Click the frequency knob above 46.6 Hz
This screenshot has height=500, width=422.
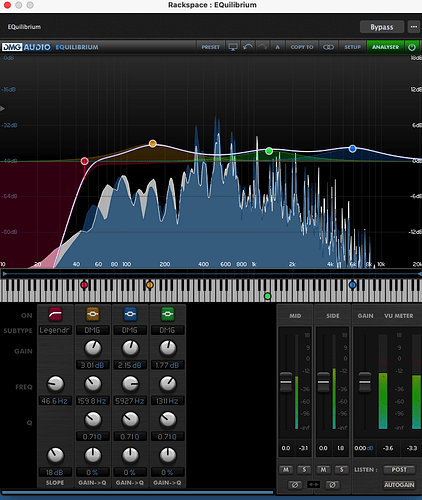click(x=55, y=384)
